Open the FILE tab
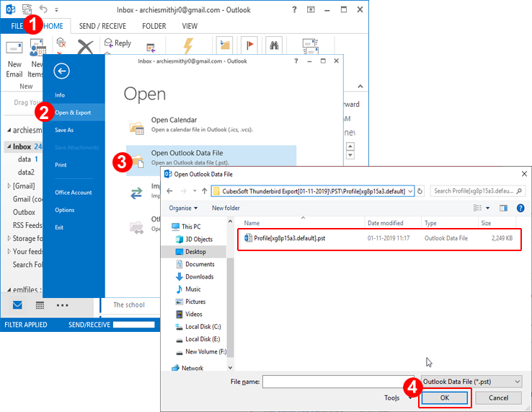 click(17, 26)
